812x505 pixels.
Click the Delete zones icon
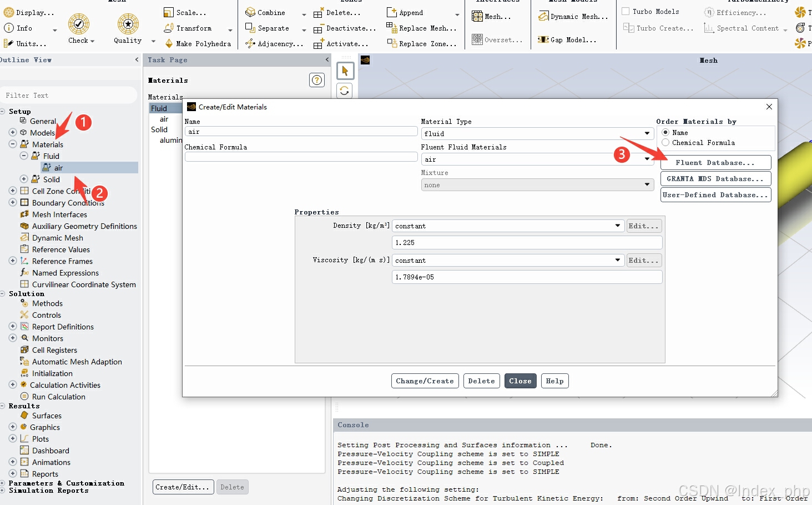tap(318, 13)
